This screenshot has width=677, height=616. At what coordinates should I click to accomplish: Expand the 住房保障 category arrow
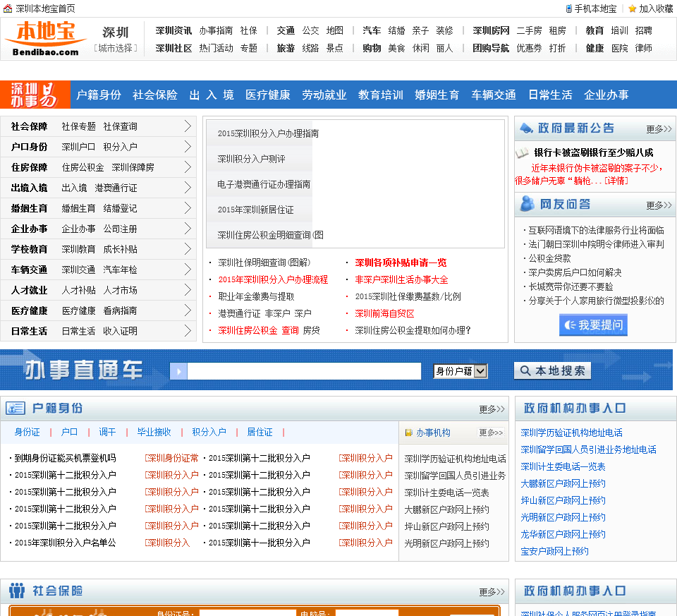pyautogui.click(x=188, y=167)
